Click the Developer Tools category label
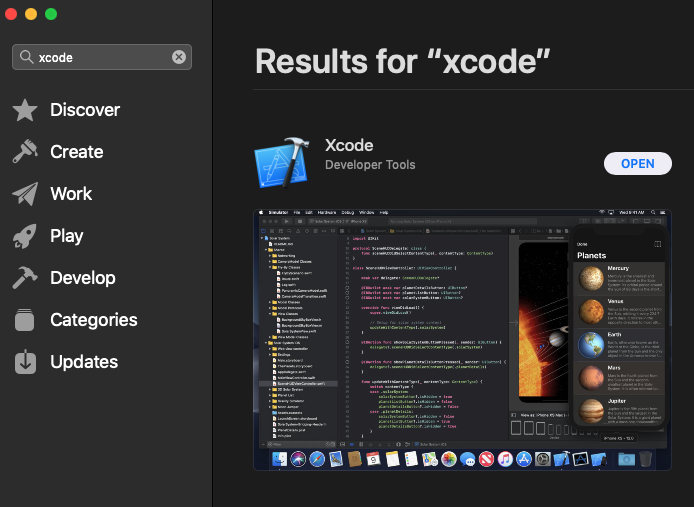The image size is (694, 507). click(370, 165)
